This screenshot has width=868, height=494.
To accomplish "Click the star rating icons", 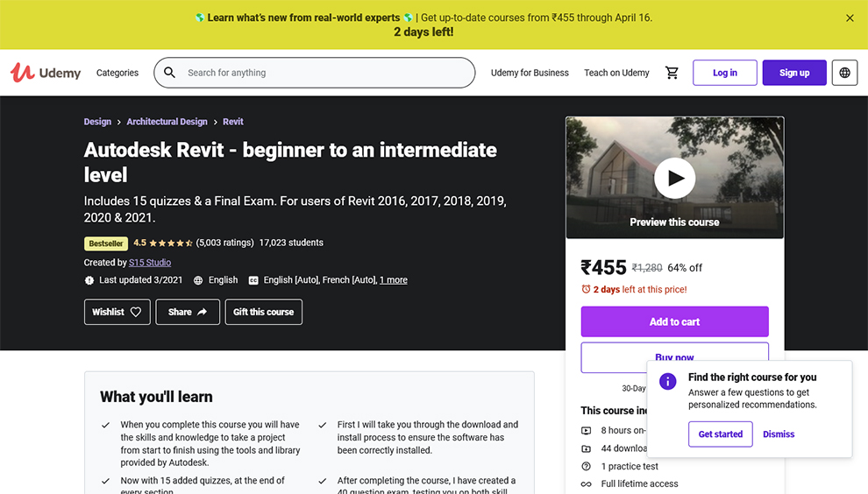I will [170, 243].
